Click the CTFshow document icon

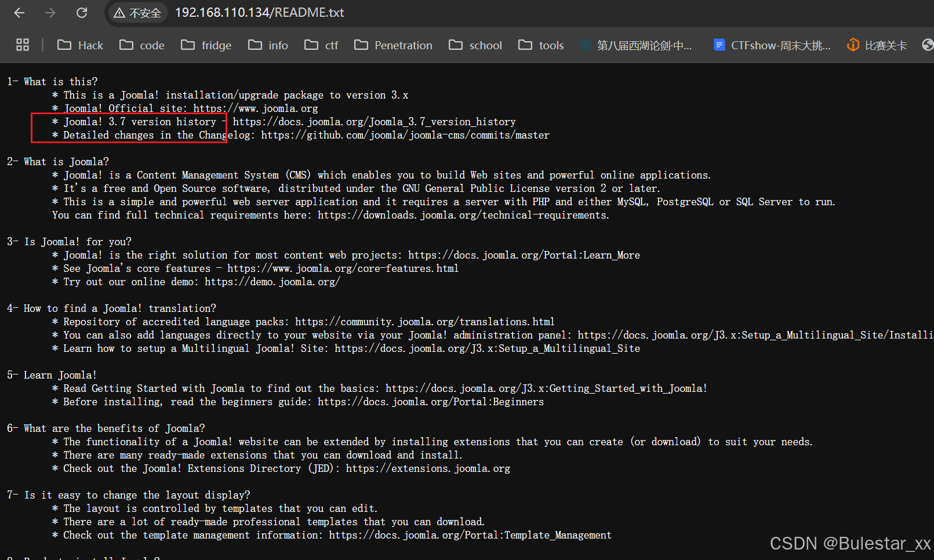(x=719, y=45)
